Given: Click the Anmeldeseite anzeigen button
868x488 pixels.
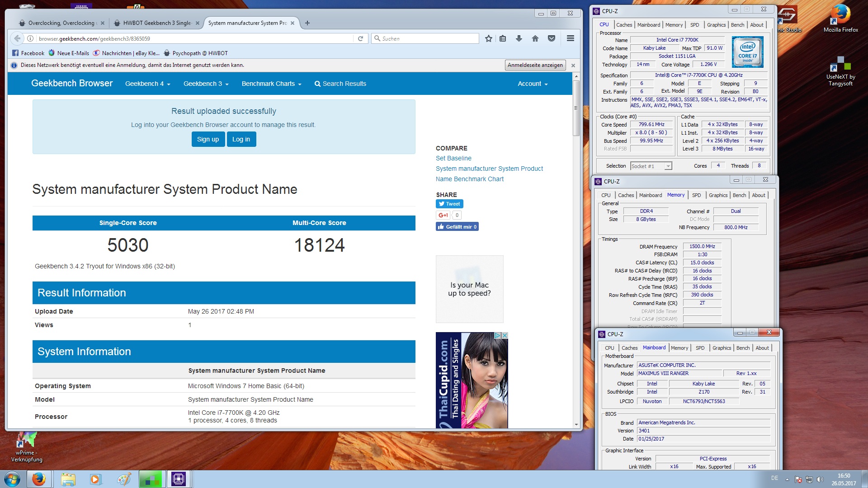Looking at the screenshot, I should [x=535, y=65].
